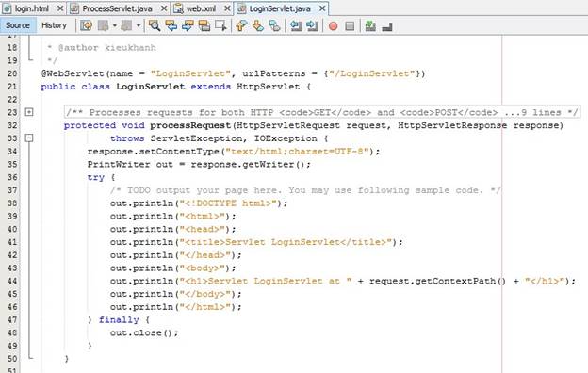The image size is (588, 373).
Task: Click the println "<title>Servlet LoginServlet</title>" line
Action: click(256, 242)
